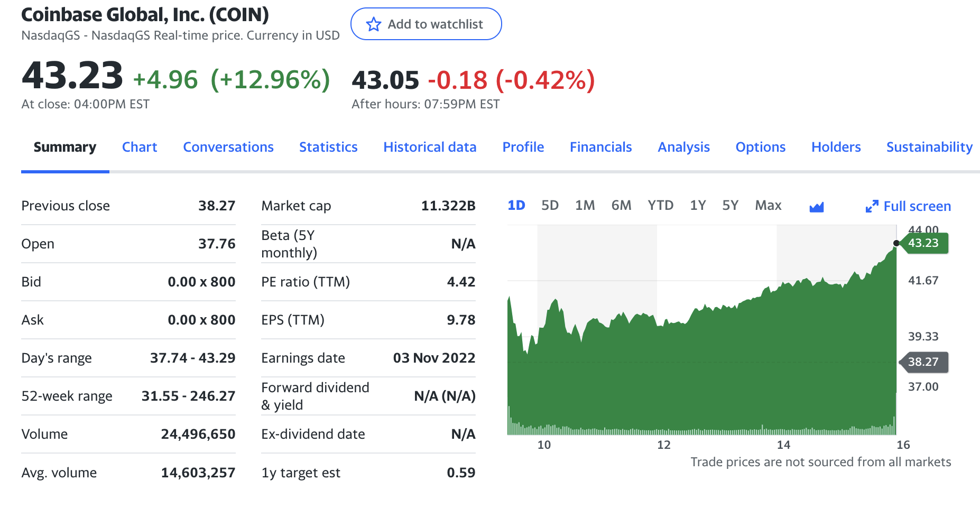
Task: Open the Conversations tab
Action: coord(228,147)
